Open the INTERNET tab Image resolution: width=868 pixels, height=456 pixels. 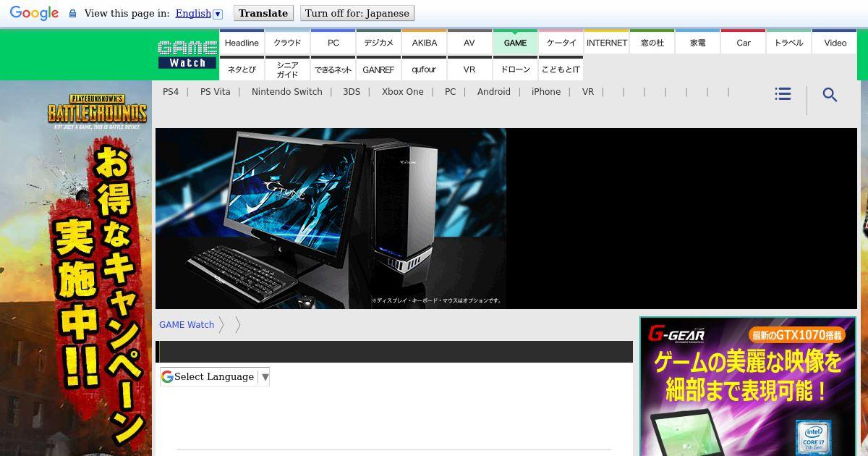click(606, 42)
